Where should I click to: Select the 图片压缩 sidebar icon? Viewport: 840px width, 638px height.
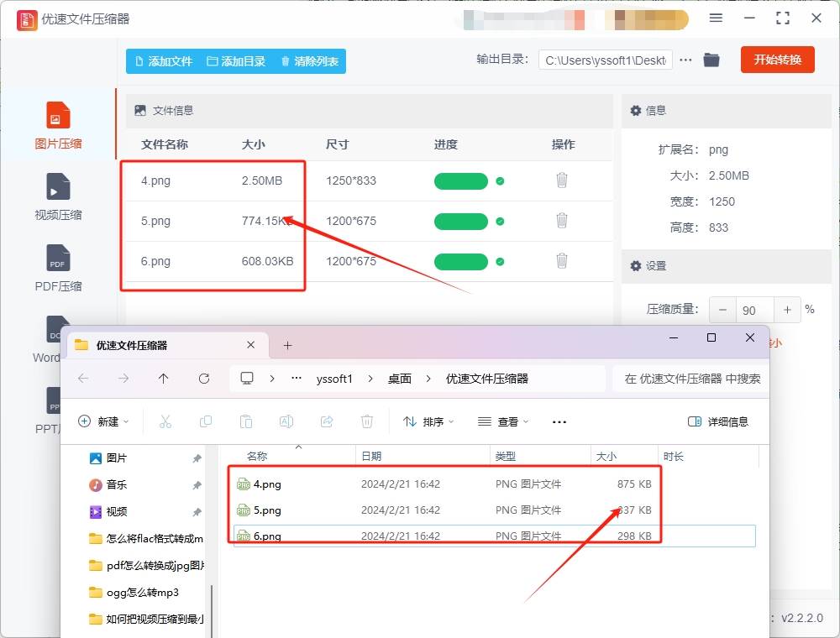[x=57, y=124]
